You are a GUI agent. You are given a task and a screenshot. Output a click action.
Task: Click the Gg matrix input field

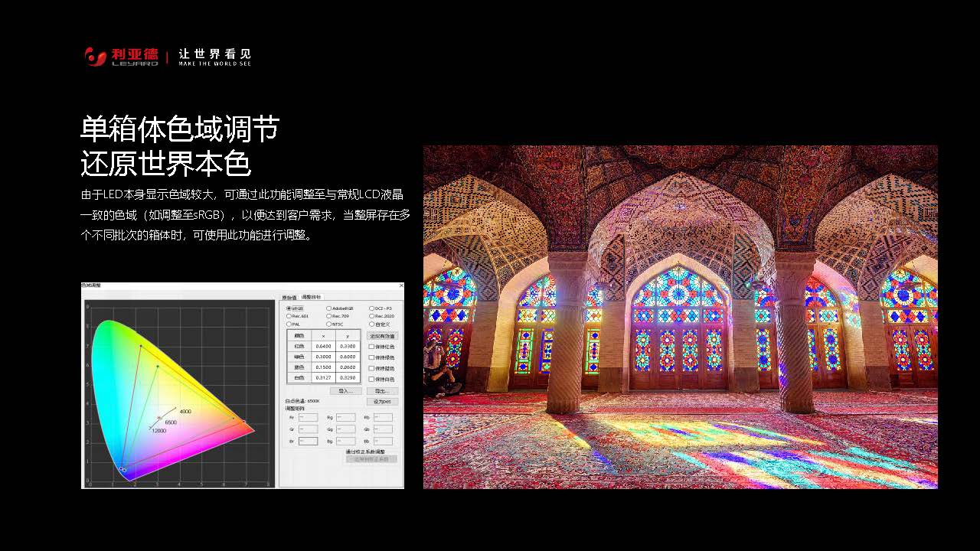[345, 429]
